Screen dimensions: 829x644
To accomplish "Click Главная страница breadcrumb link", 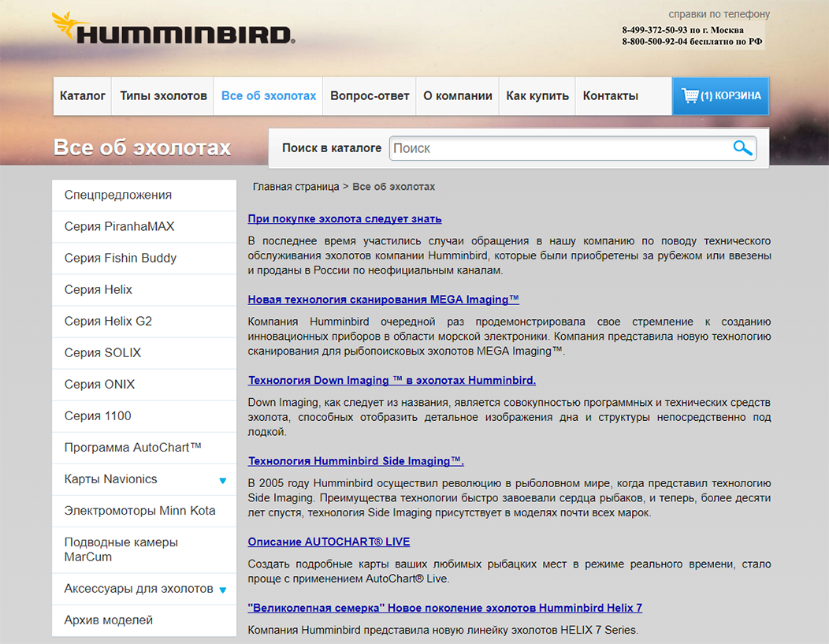I will [x=296, y=187].
